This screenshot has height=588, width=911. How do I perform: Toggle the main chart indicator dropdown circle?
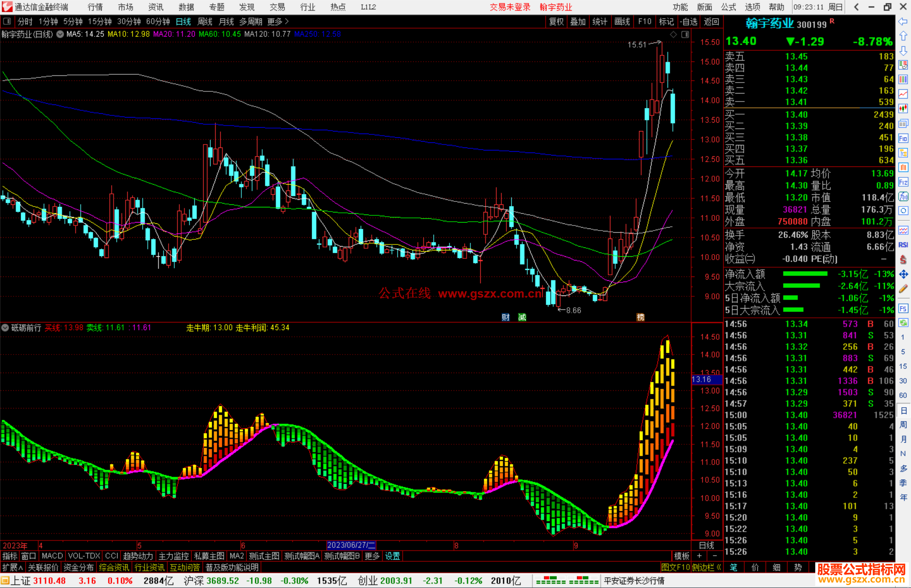60,34
